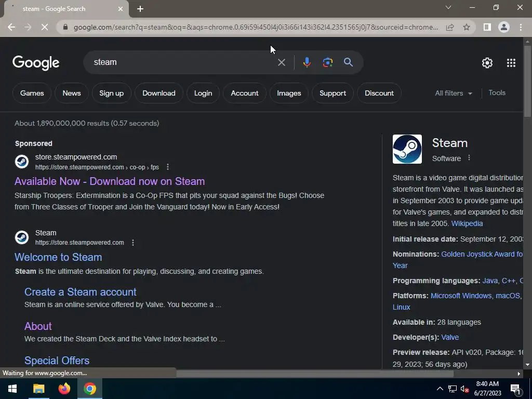Click the vertical page scrollbar thumb
The width and height of the screenshot is (532, 399).
[x=527, y=82]
